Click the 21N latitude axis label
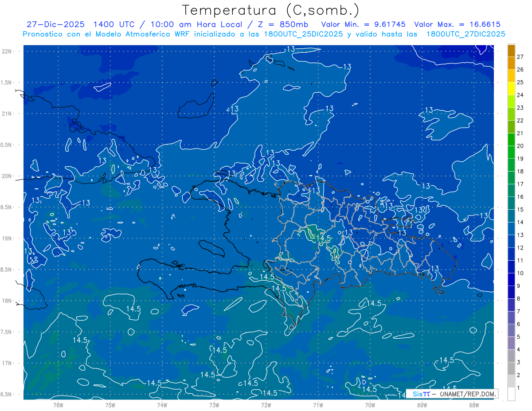The height and width of the screenshot is (411, 532). point(7,114)
